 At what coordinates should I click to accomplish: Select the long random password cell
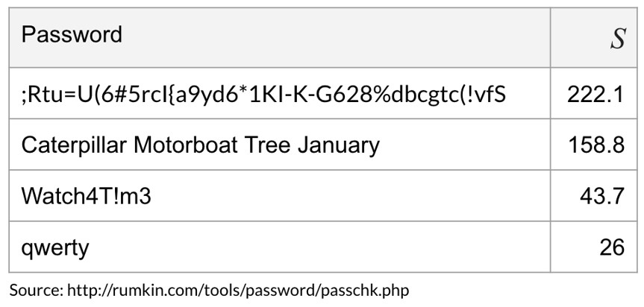[280, 93]
